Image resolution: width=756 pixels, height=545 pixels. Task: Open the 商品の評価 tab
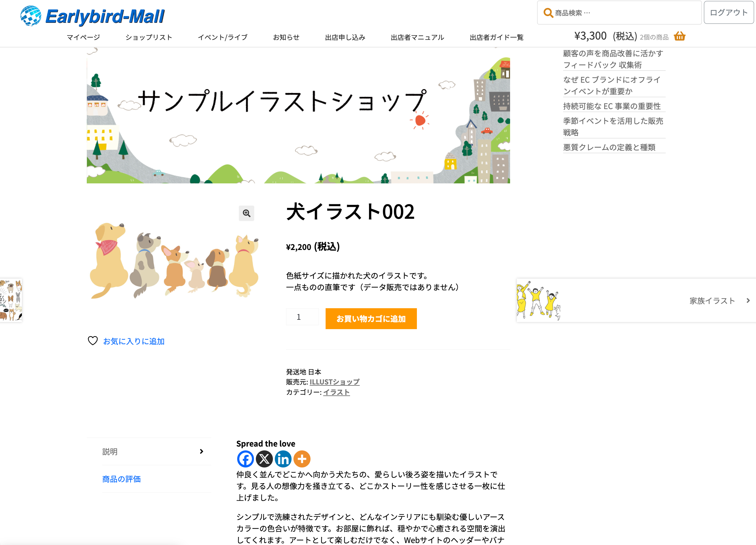[x=121, y=479]
